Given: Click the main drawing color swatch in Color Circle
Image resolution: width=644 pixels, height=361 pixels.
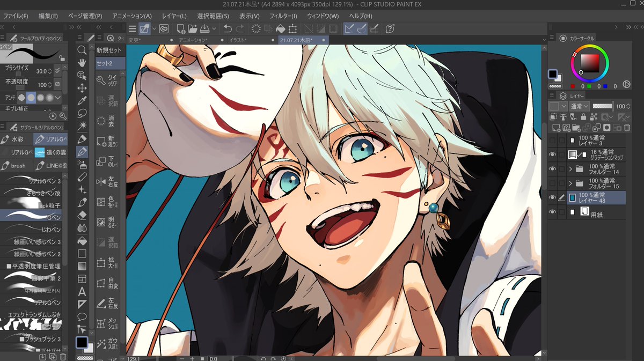Looking at the screenshot, I should tap(552, 74).
